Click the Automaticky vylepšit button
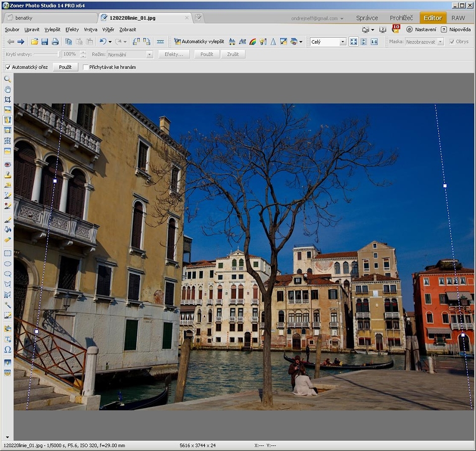This screenshot has height=451, width=476. point(199,42)
